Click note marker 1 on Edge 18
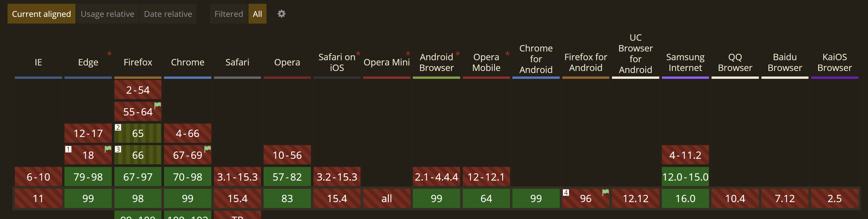The width and height of the screenshot is (868, 219). click(x=69, y=149)
